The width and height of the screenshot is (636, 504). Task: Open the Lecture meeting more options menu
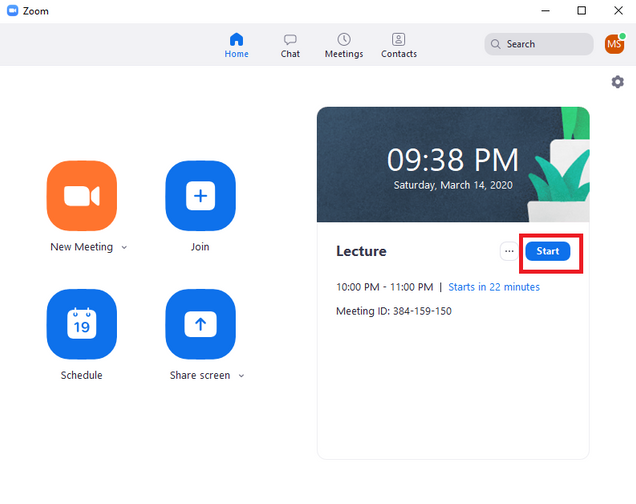[x=509, y=251]
